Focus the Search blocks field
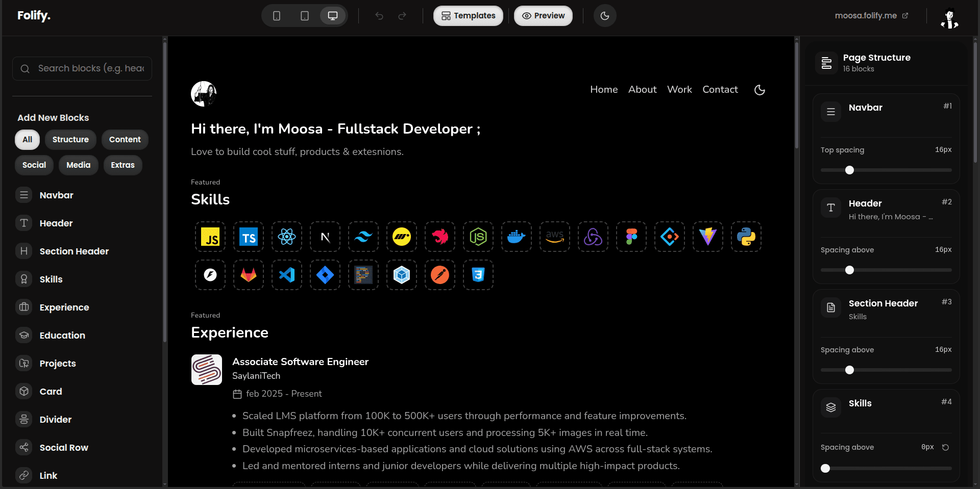980x489 pixels. [82, 68]
